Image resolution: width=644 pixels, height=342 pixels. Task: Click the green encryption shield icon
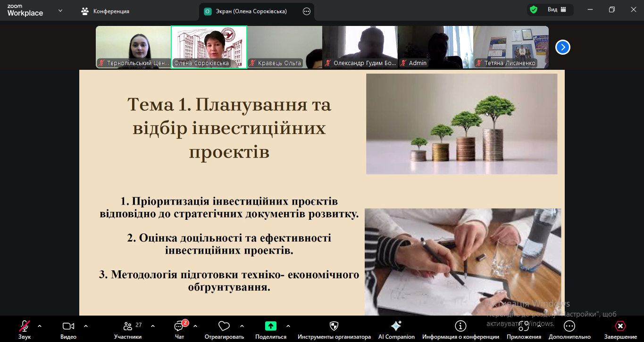click(534, 9)
